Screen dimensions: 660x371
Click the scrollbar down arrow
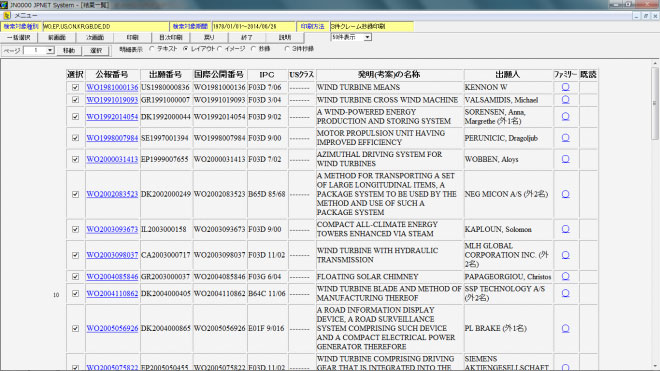point(655,367)
